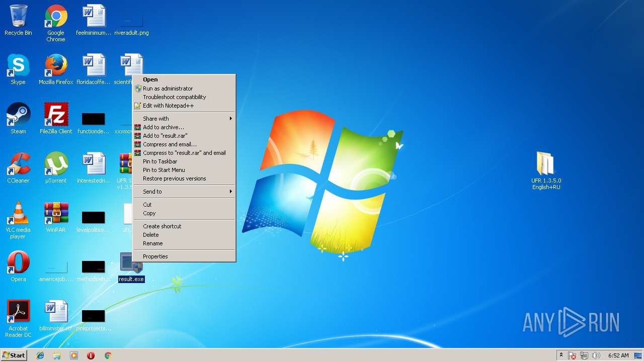The height and width of the screenshot is (362, 644).
Task: Open the Action Center flag icon
Action: [x=573, y=355]
